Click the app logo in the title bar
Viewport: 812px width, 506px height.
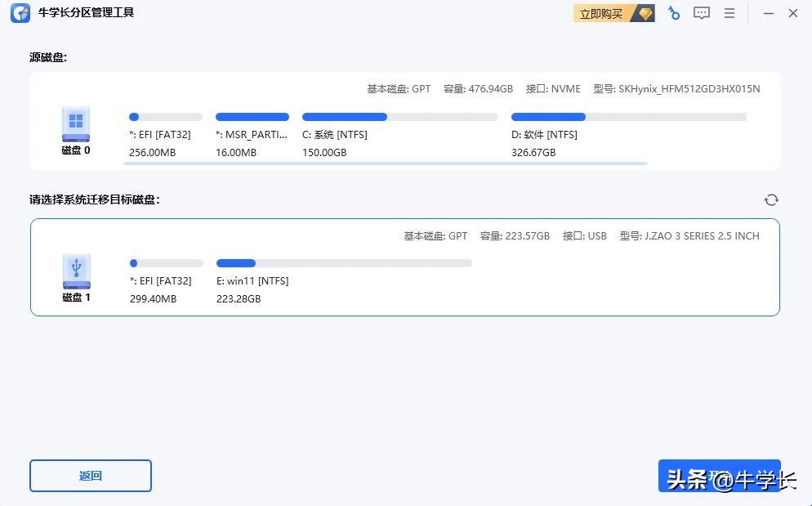(20, 13)
